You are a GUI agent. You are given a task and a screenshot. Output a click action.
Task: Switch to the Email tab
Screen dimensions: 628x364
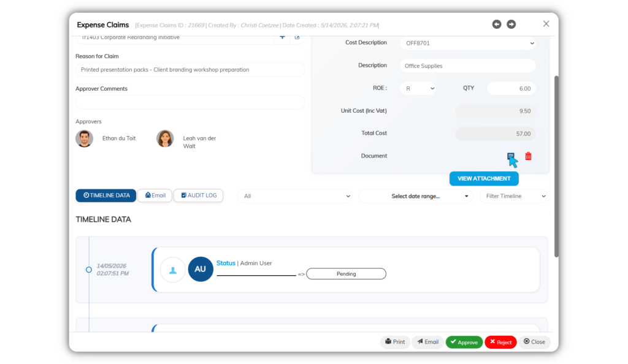coord(155,195)
